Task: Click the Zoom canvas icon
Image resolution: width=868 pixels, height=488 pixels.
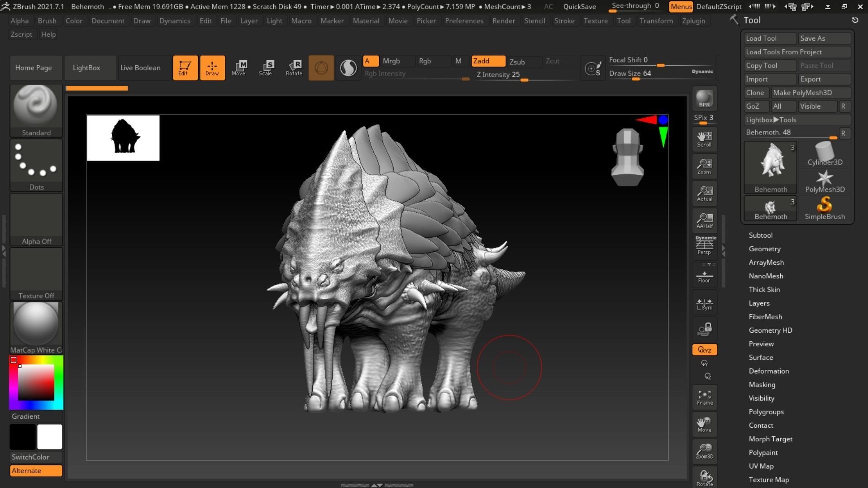Action: coord(704,166)
